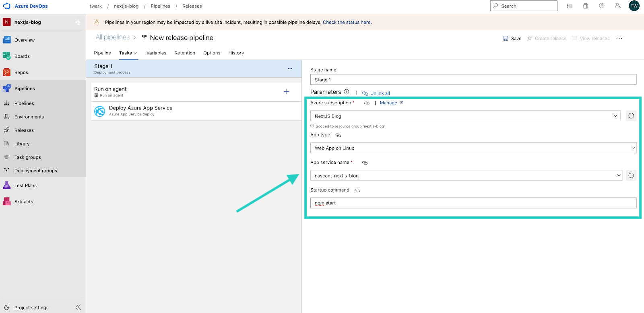Open the Boards sidebar icon
644x313 pixels.
coord(7,56)
